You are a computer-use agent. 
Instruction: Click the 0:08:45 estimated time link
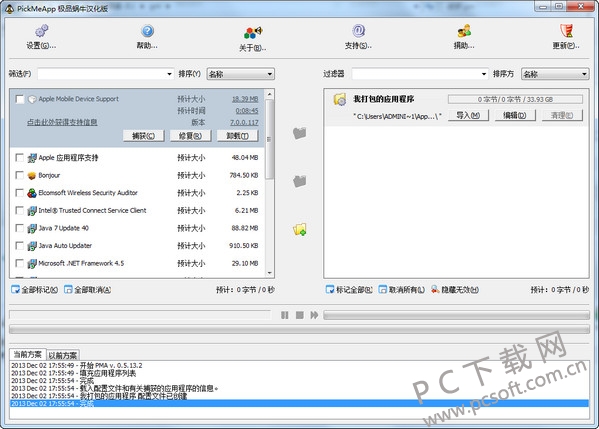click(246, 111)
